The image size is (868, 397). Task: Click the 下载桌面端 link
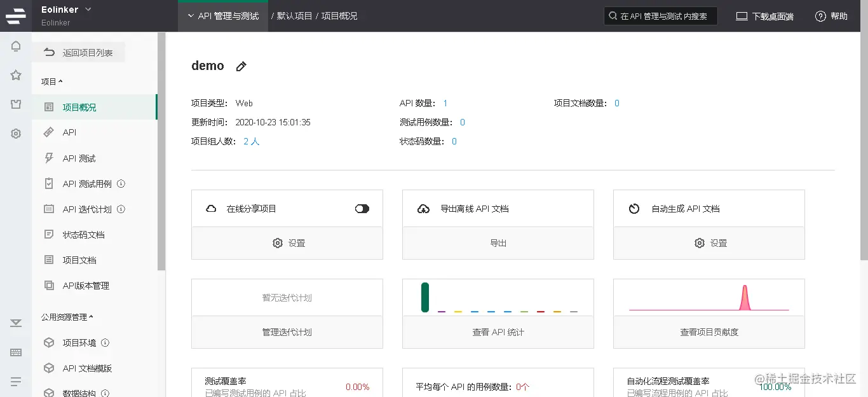(765, 17)
